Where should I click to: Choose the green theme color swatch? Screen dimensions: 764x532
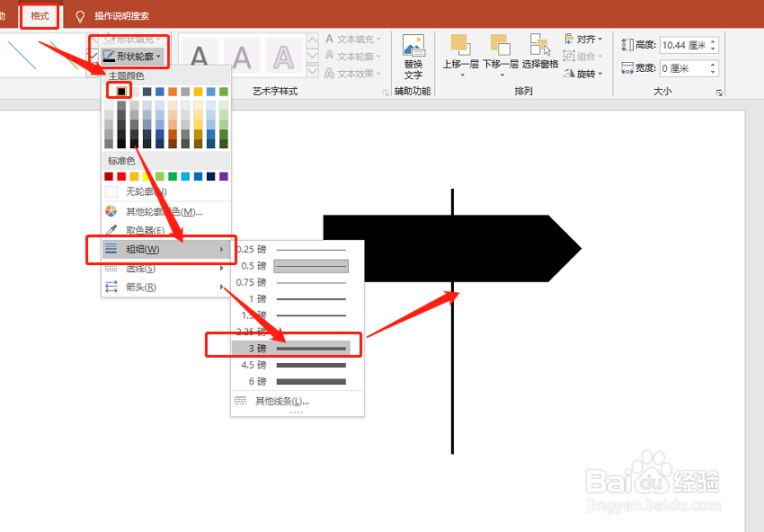coord(224,92)
